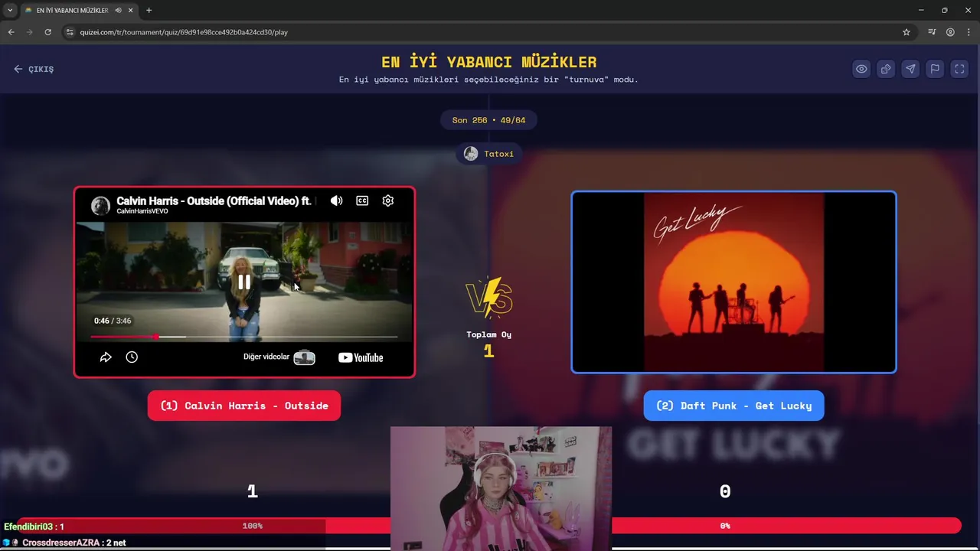Image resolution: width=980 pixels, height=551 pixels.
Task: Open a new browser tab
Action: tap(149, 11)
